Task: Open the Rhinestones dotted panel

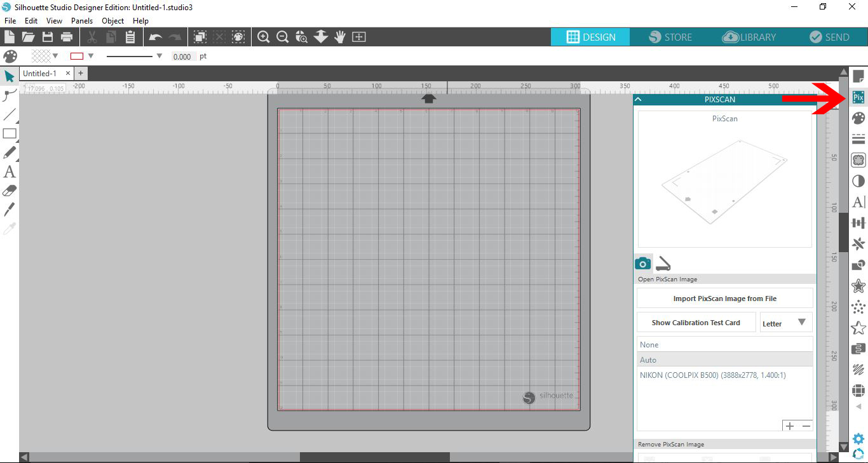Action: [x=858, y=307]
